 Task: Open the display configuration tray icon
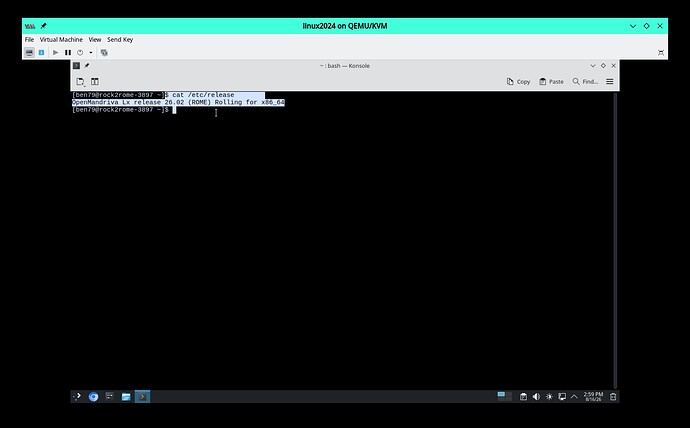(x=562, y=397)
